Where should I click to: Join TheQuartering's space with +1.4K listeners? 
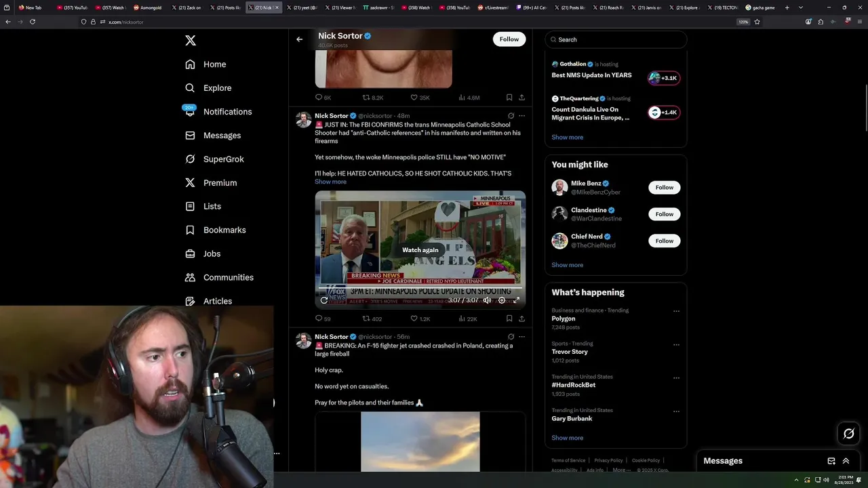coord(664,113)
